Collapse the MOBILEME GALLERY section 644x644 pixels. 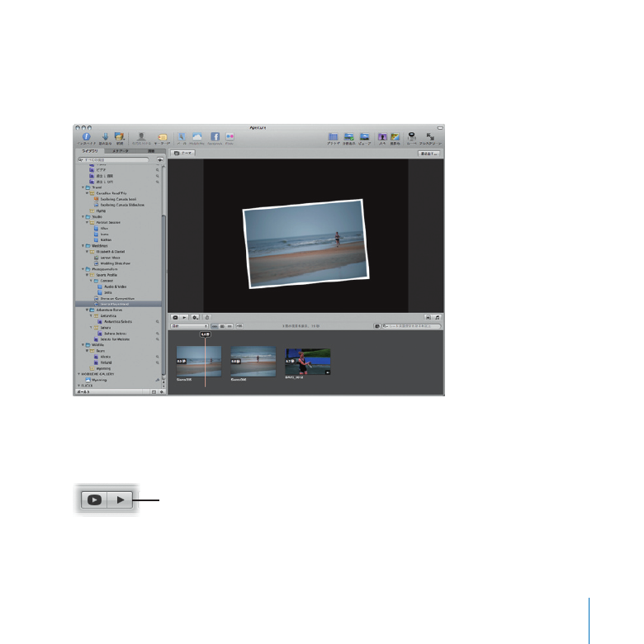tap(79, 374)
